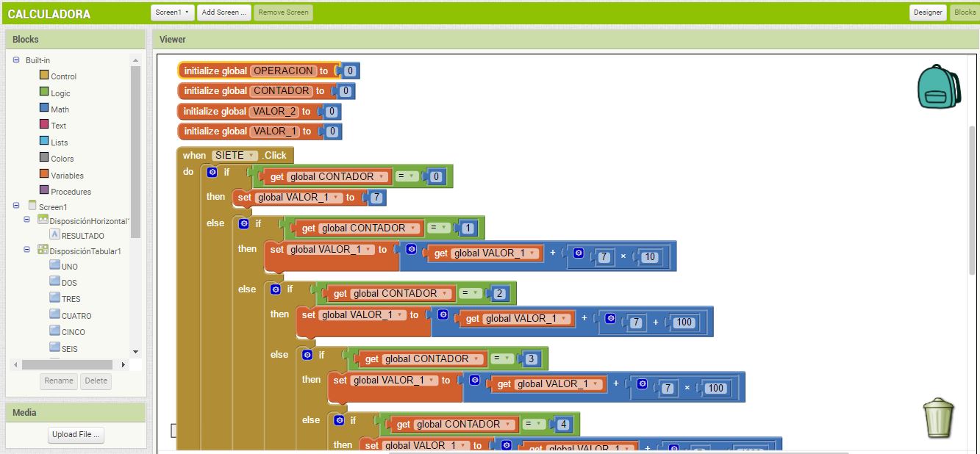Click gear on the 7 × 100 math block

click(642, 384)
